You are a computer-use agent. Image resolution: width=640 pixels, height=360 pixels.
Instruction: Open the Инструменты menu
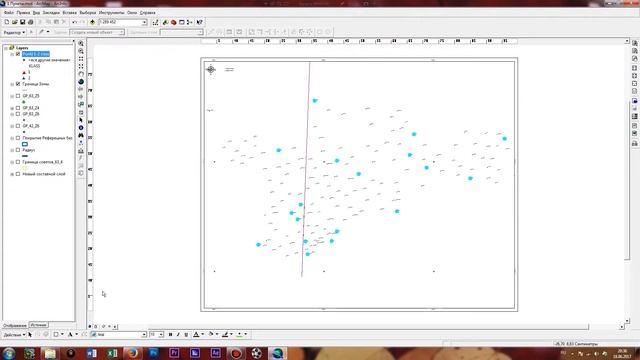point(111,13)
